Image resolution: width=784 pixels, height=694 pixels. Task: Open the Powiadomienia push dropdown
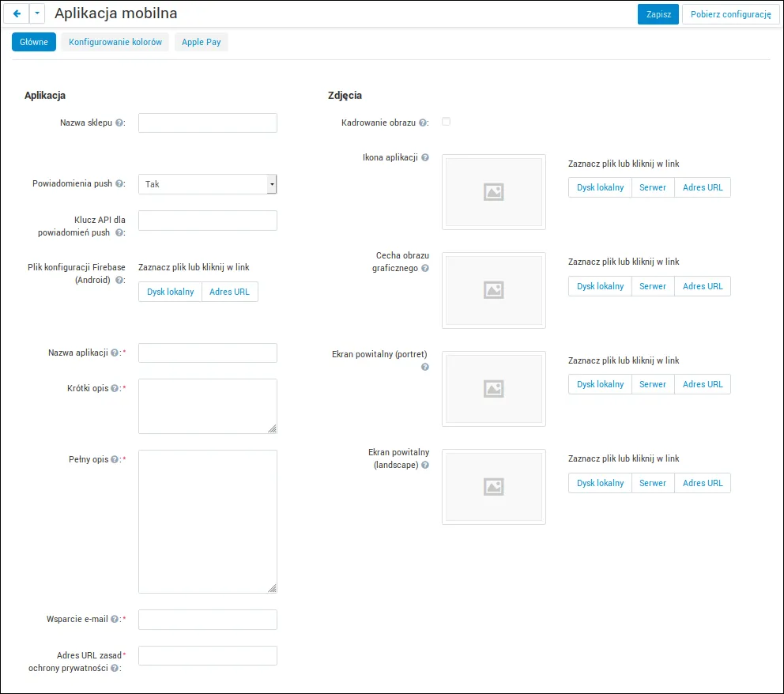[208, 184]
